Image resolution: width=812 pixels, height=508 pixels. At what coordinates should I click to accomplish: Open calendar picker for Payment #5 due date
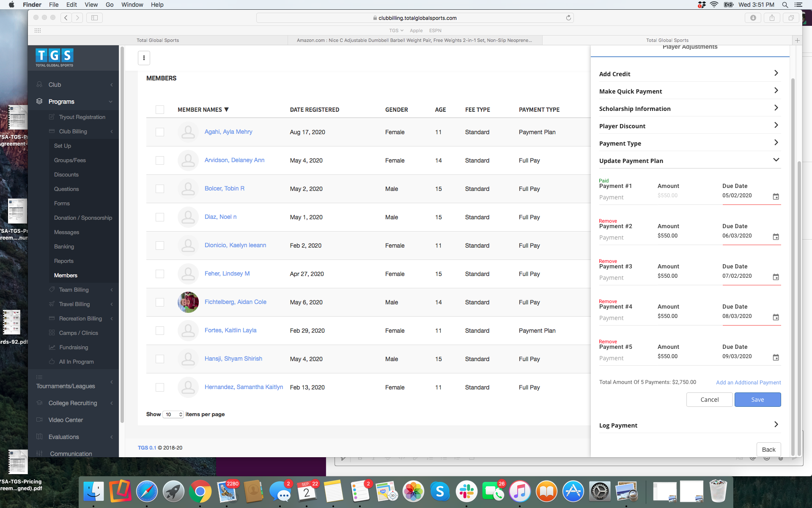pos(776,357)
